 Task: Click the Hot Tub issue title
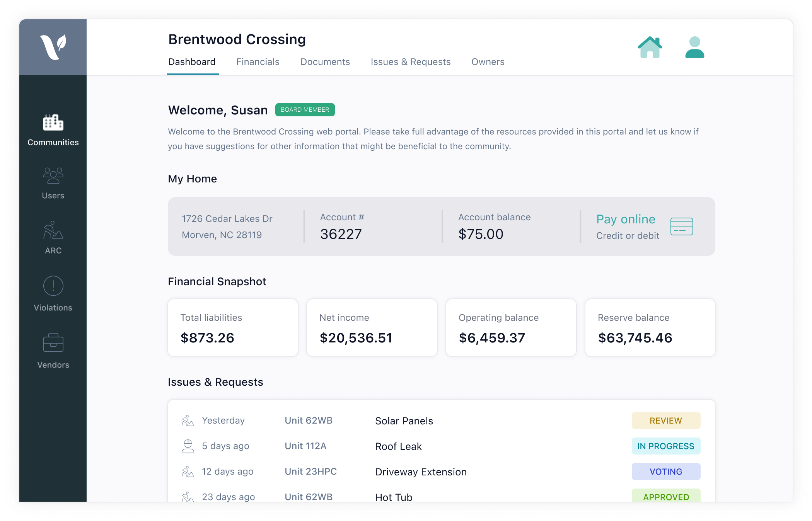point(394,497)
